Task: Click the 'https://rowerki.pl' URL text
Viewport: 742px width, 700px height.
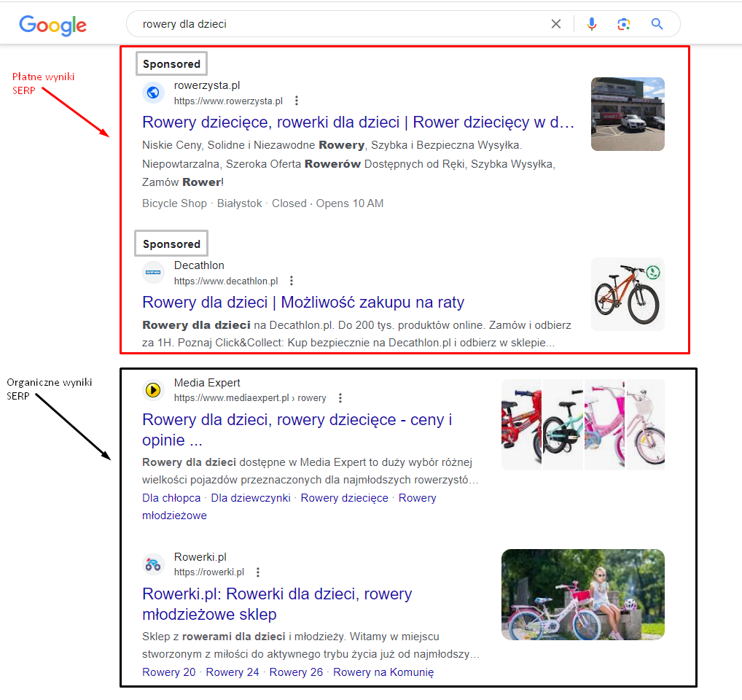Action: [208, 572]
